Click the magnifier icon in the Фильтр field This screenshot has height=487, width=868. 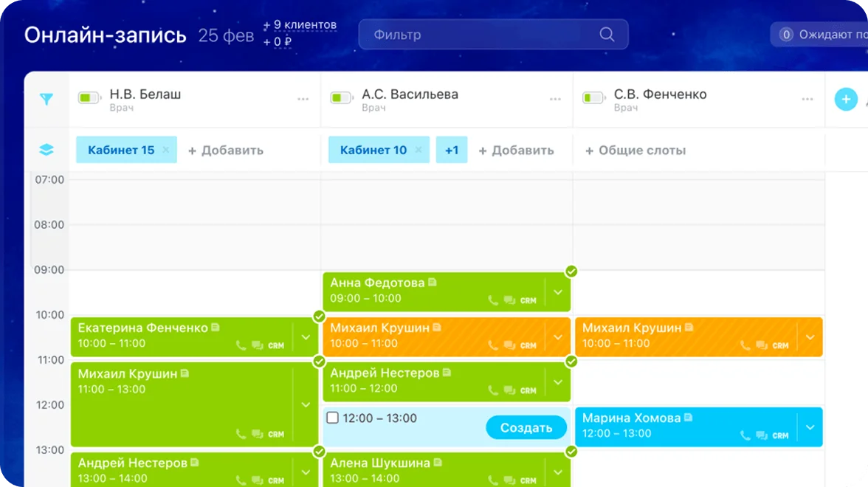pyautogui.click(x=607, y=34)
